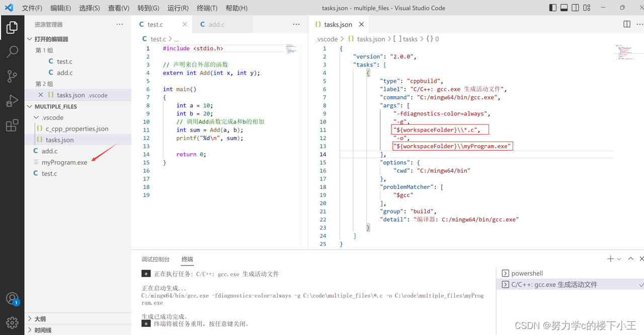Split the editor using the split icon

[x=626, y=24]
